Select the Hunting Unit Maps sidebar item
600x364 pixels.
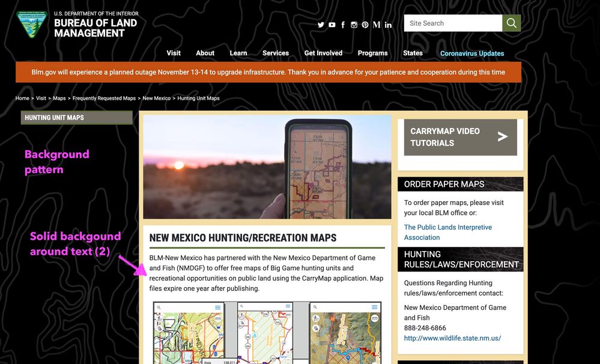76,118
